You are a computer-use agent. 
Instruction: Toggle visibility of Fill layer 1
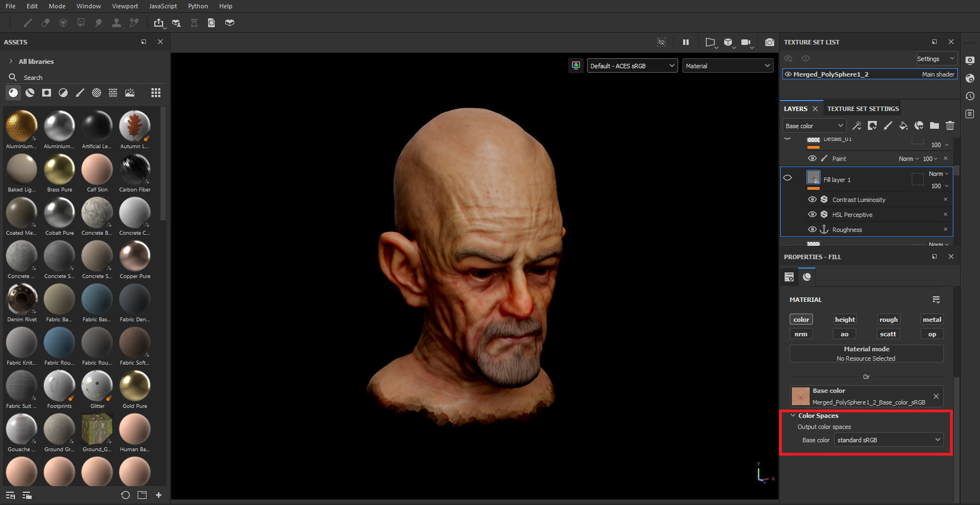coord(787,178)
